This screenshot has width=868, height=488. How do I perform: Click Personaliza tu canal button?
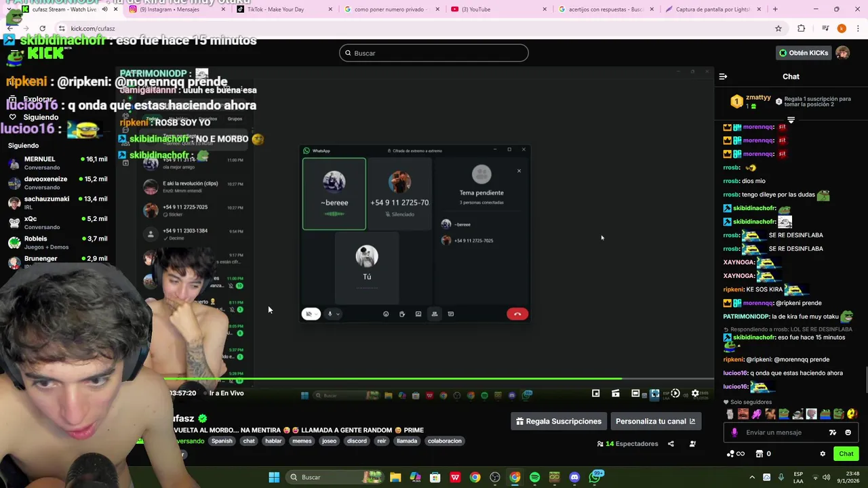tap(655, 422)
